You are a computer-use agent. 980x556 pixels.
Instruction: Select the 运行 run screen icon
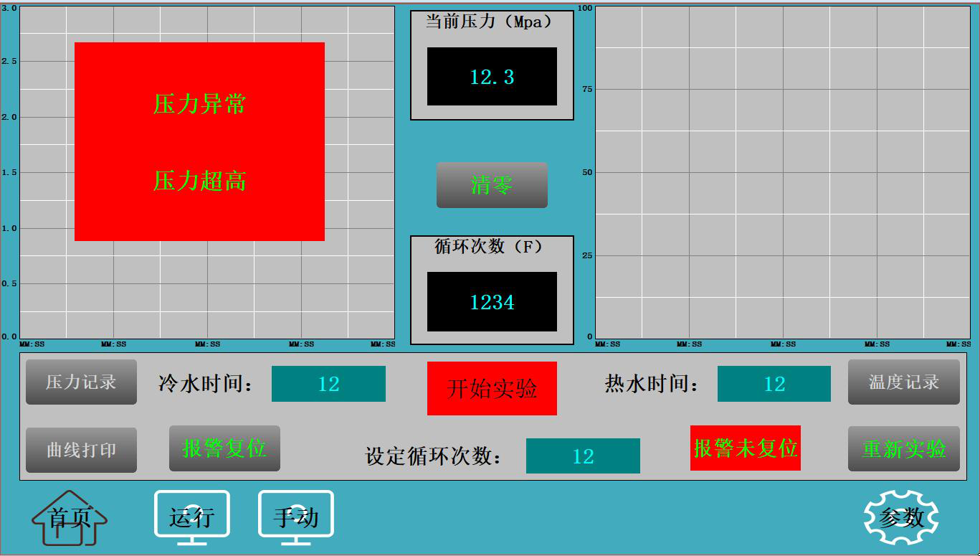(191, 514)
